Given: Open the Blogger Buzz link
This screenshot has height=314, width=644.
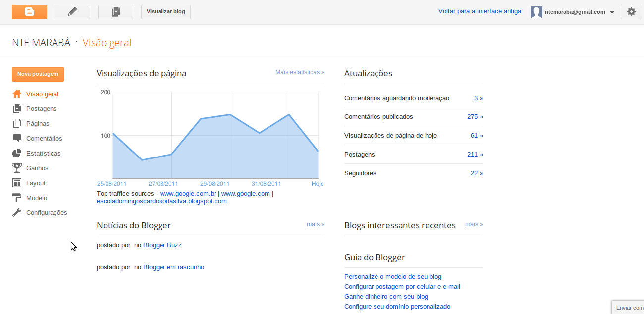Looking at the screenshot, I should pyautogui.click(x=162, y=245).
